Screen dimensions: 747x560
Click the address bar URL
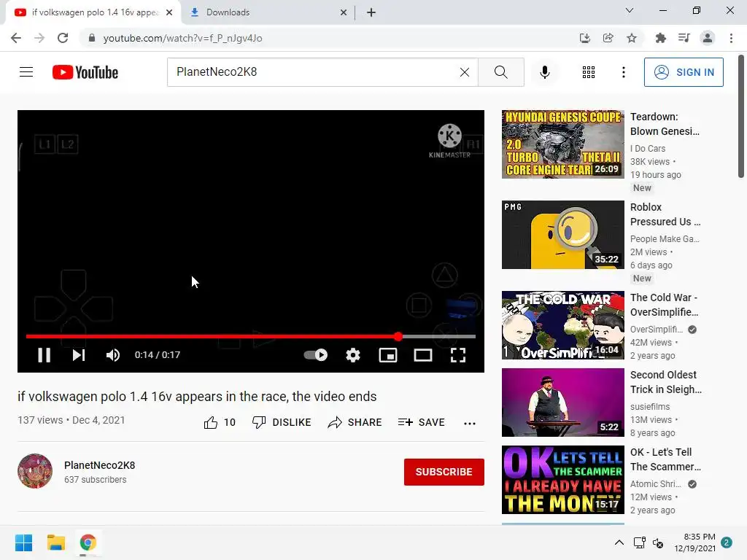click(182, 38)
